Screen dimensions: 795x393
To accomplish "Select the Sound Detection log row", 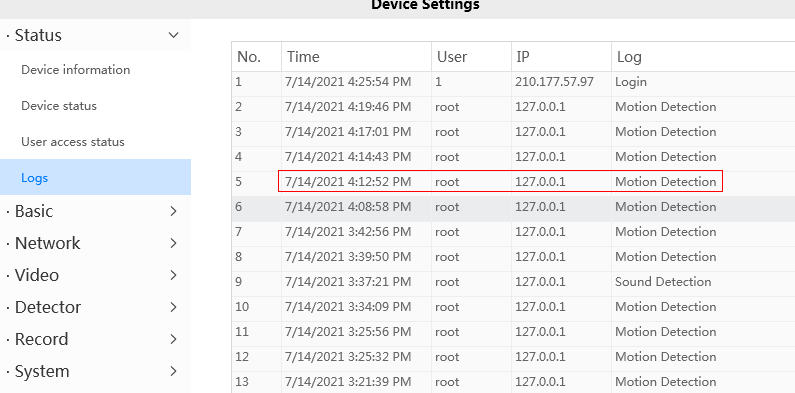I will tap(513, 282).
